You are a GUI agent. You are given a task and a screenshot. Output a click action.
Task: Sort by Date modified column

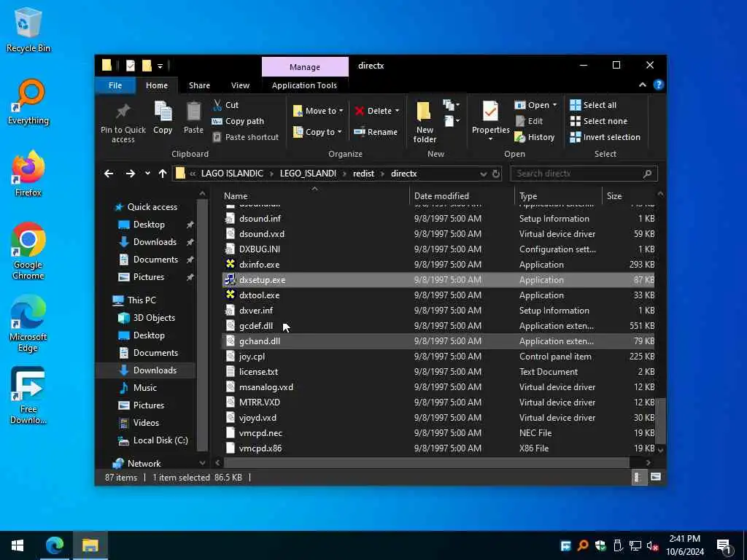click(x=441, y=195)
